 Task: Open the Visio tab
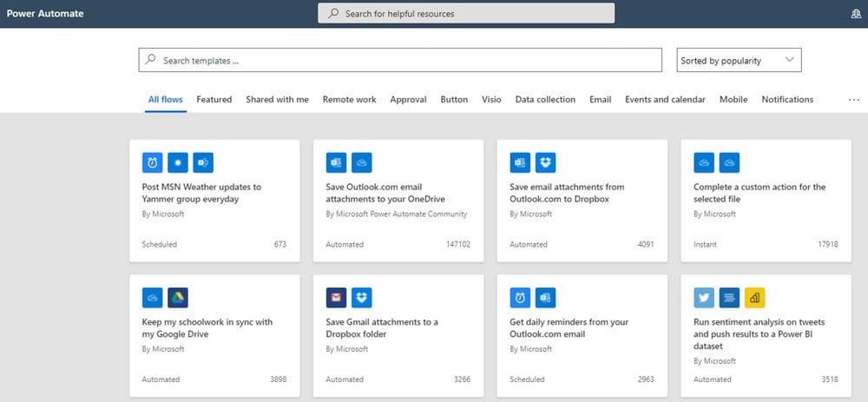click(x=491, y=100)
